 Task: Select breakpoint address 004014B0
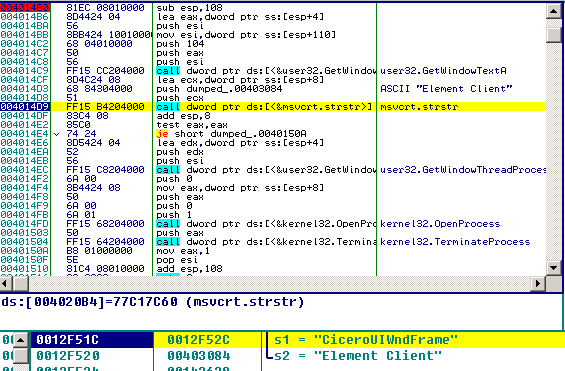pyautogui.click(x=25, y=8)
